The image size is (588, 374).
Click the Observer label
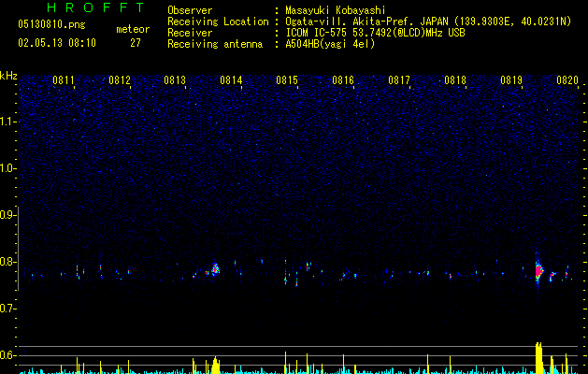coord(190,10)
